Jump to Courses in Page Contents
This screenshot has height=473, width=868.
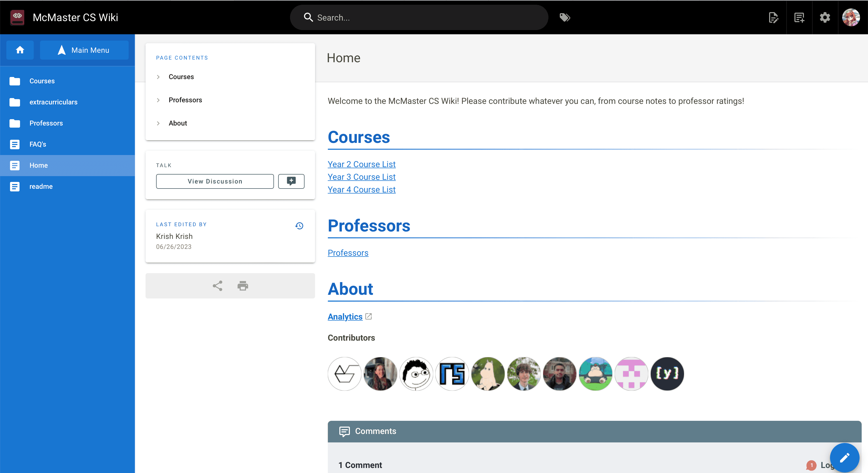pyautogui.click(x=181, y=77)
